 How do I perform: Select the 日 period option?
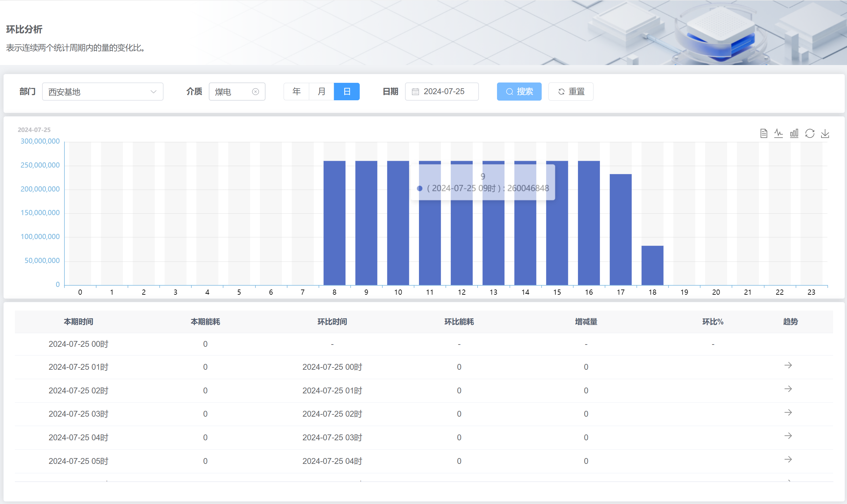click(347, 92)
